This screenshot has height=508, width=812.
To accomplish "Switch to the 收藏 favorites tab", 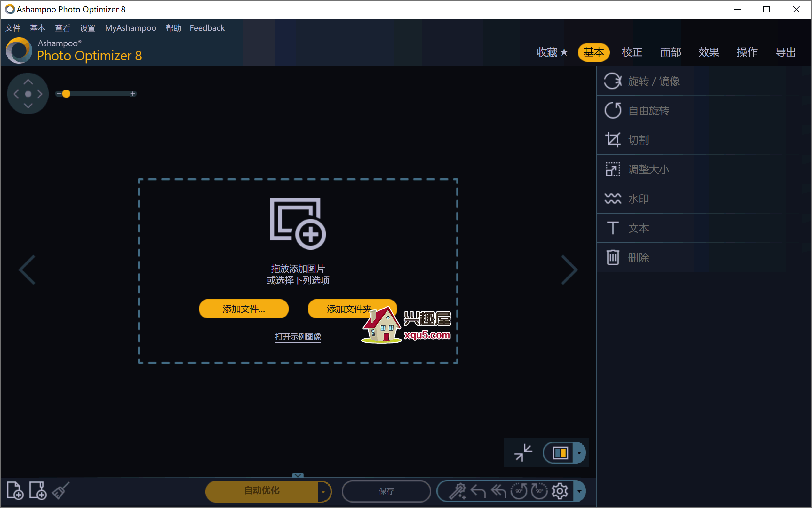I will click(553, 52).
